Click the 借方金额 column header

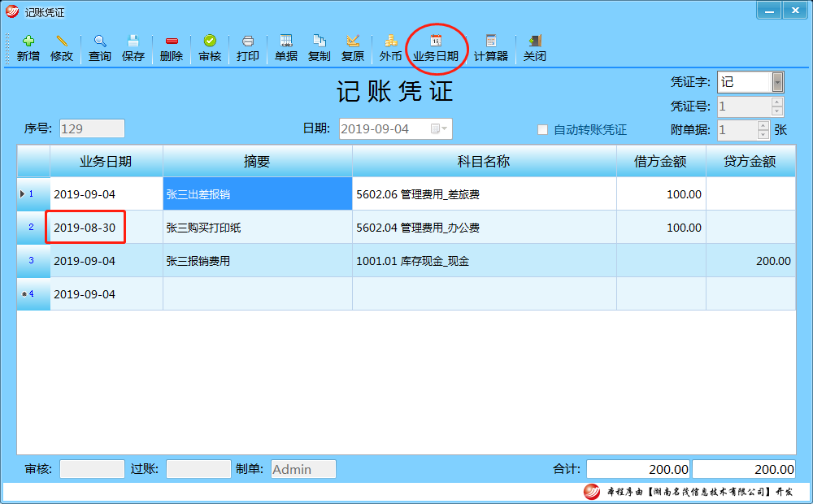[x=661, y=161]
